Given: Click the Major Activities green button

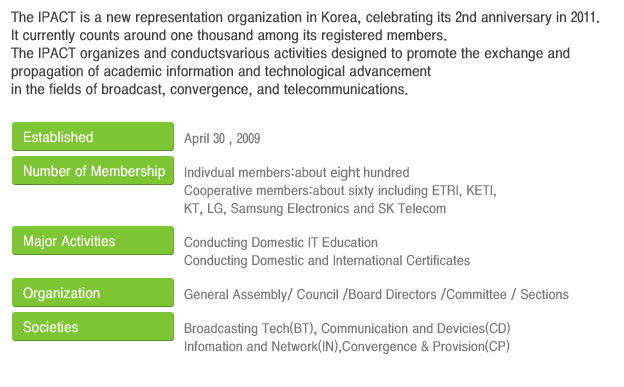Looking at the screenshot, I should click(93, 240).
